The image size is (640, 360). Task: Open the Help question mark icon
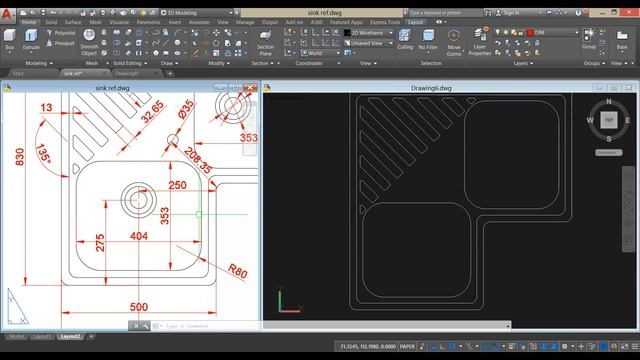click(x=578, y=13)
